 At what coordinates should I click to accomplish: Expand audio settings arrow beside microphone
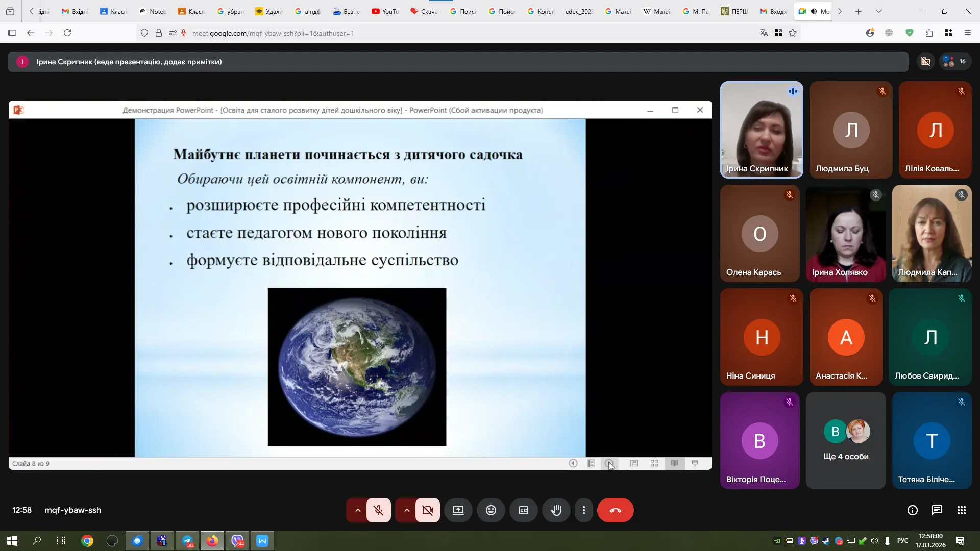pyautogui.click(x=357, y=510)
